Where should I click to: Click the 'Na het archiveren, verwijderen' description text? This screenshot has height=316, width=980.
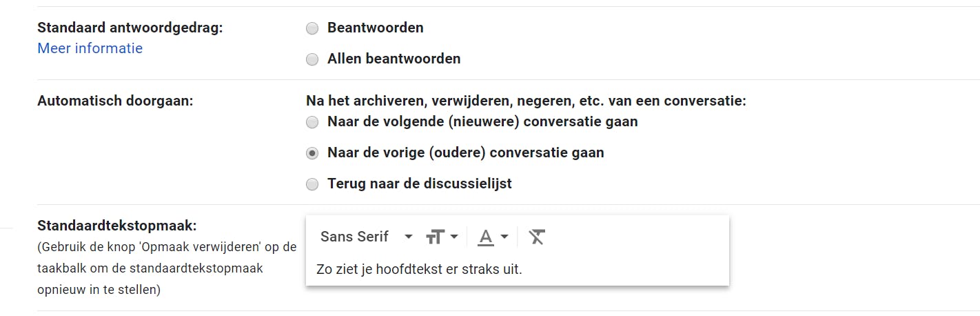(526, 101)
